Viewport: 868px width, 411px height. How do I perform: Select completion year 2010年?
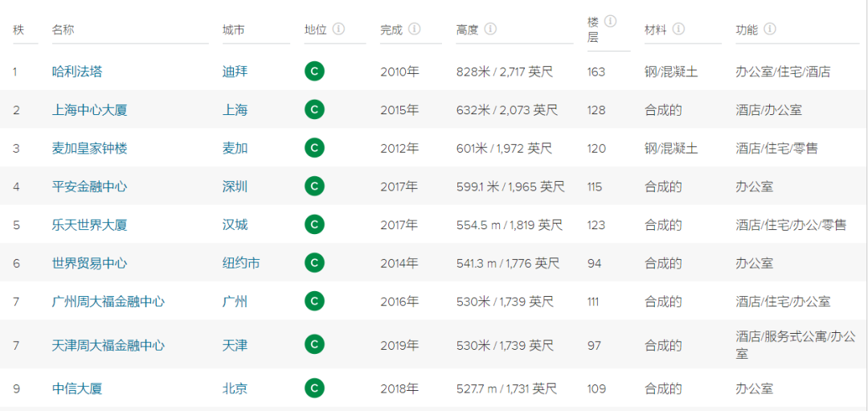(x=399, y=72)
